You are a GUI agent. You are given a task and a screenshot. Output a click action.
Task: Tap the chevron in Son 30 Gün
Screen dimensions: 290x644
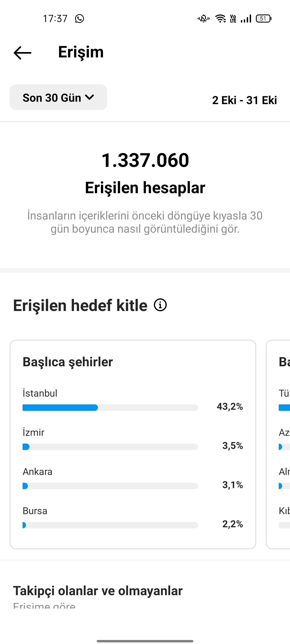(x=89, y=97)
